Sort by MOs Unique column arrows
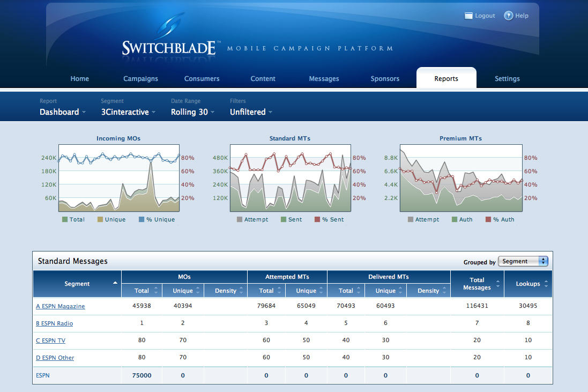This screenshot has width=588, height=392. [x=198, y=291]
